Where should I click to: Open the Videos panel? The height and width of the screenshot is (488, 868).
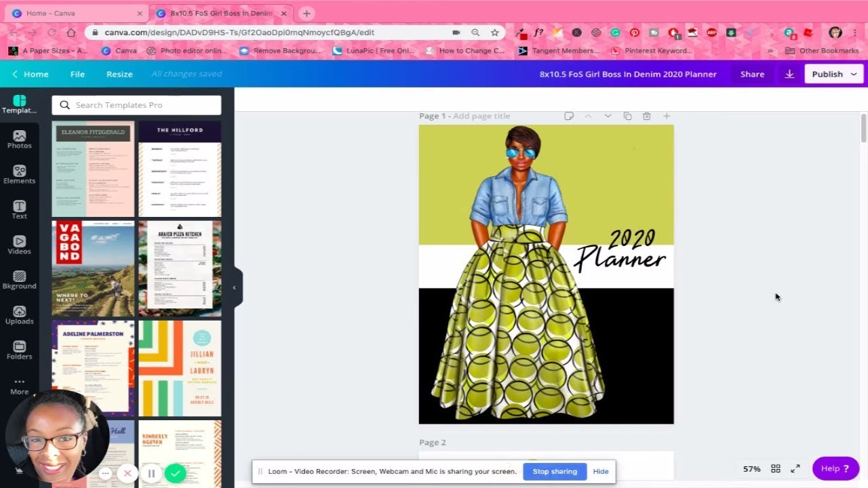point(19,245)
